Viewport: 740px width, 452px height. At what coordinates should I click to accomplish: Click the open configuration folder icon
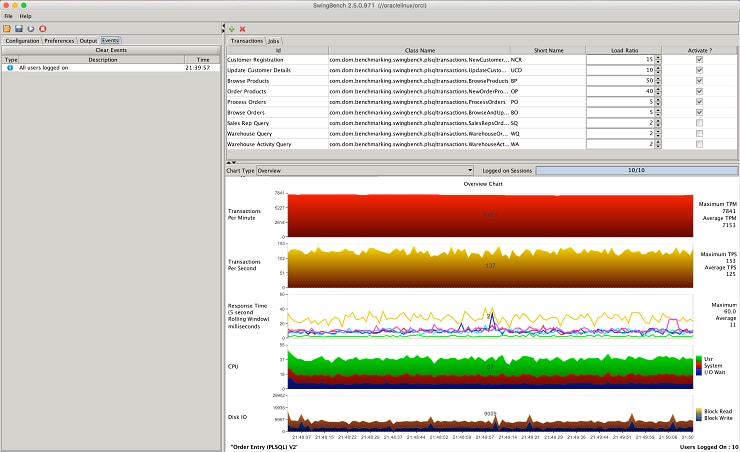pyautogui.click(x=6, y=28)
